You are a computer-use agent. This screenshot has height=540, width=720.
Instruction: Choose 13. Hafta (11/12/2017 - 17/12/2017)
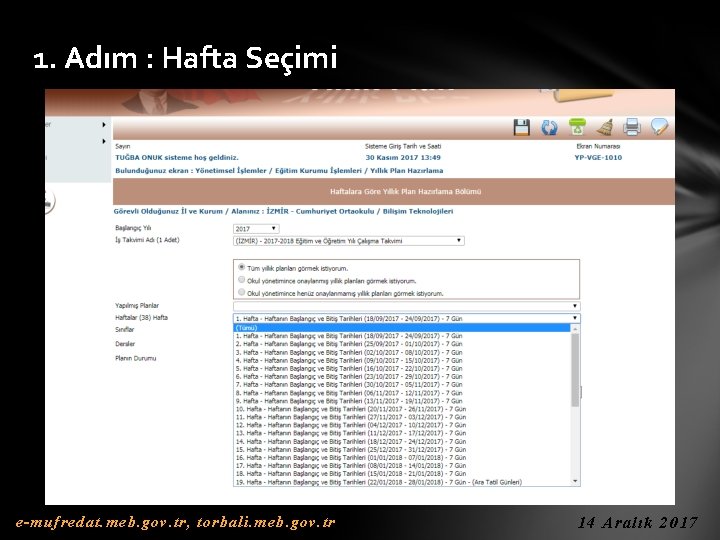click(x=402, y=433)
